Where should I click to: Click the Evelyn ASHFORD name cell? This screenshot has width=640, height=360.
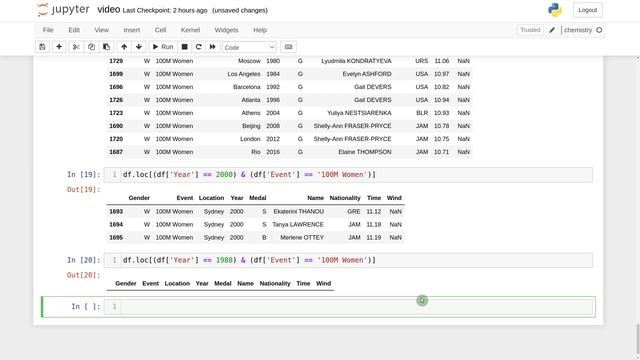tap(367, 74)
